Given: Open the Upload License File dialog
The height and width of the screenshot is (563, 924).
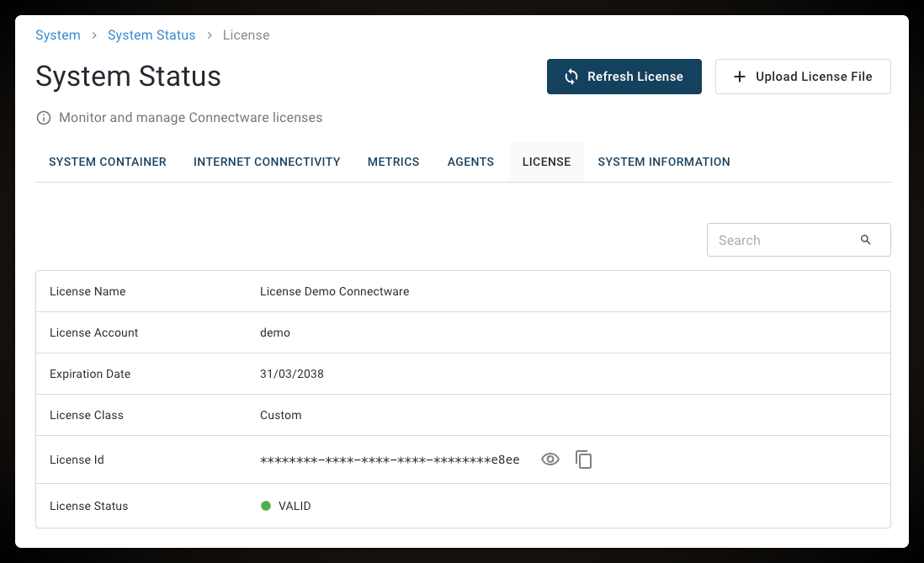Looking at the screenshot, I should click(802, 77).
